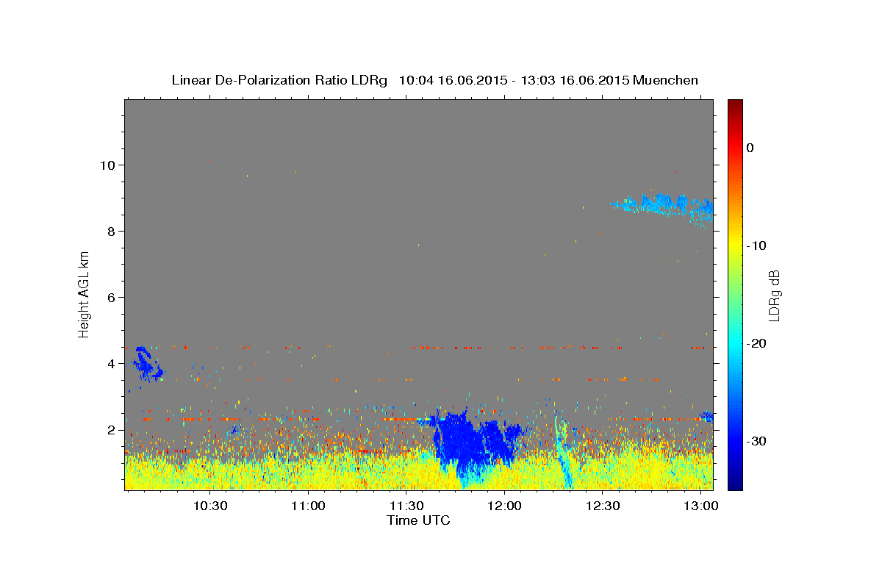Click the 'Height AGL km' axis label

[x=84, y=294]
